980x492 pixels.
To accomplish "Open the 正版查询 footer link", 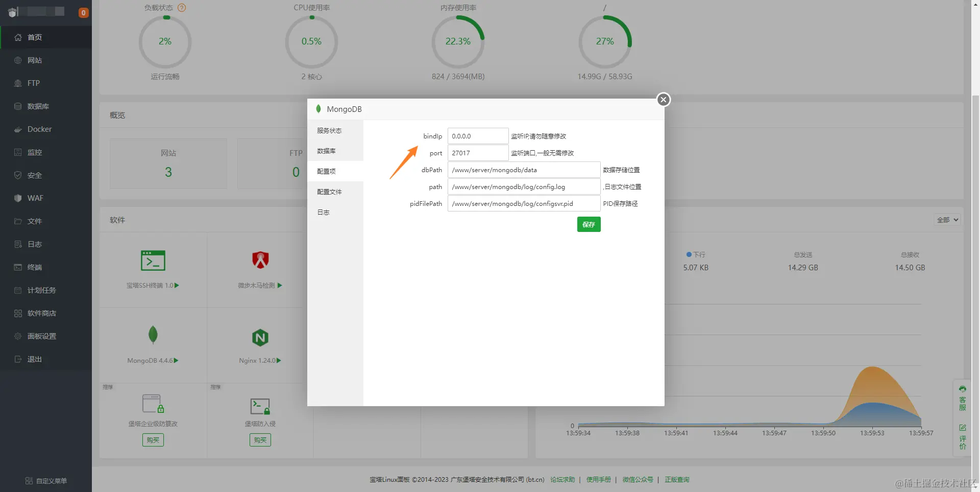I will click(x=677, y=480).
